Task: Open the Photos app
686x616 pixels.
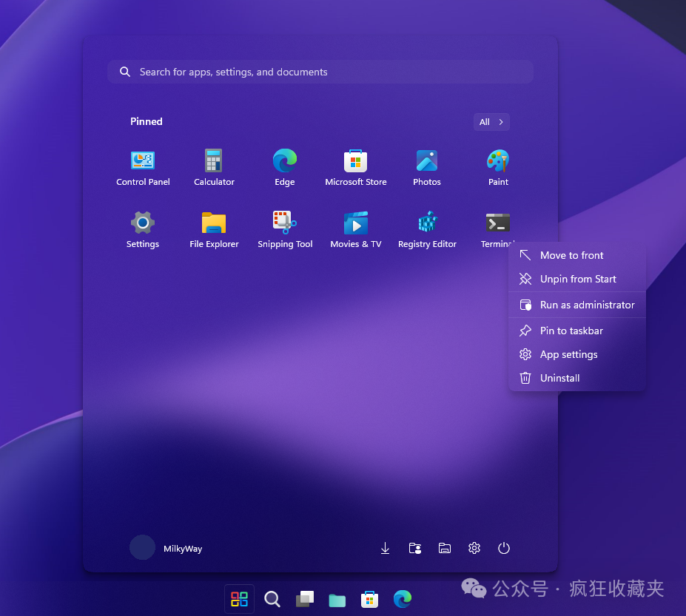Action: click(427, 166)
